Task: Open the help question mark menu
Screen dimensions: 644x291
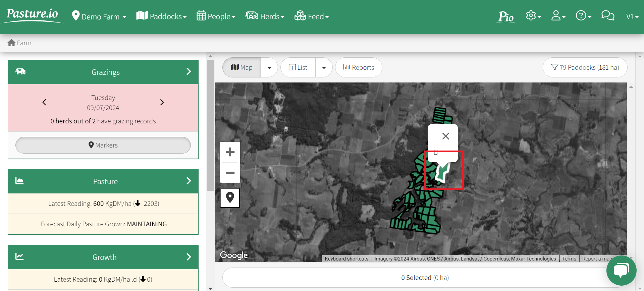Action: click(583, 16)
